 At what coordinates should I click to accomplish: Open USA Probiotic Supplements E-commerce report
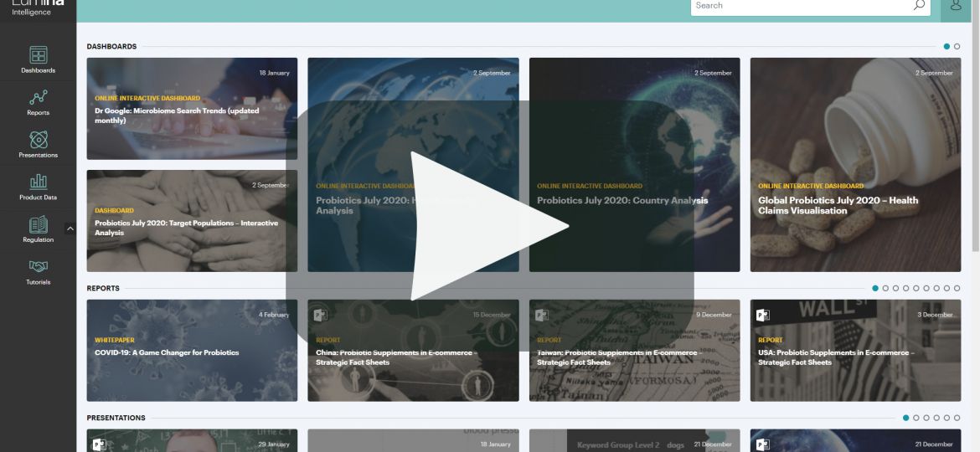click(x=856, y=350)
